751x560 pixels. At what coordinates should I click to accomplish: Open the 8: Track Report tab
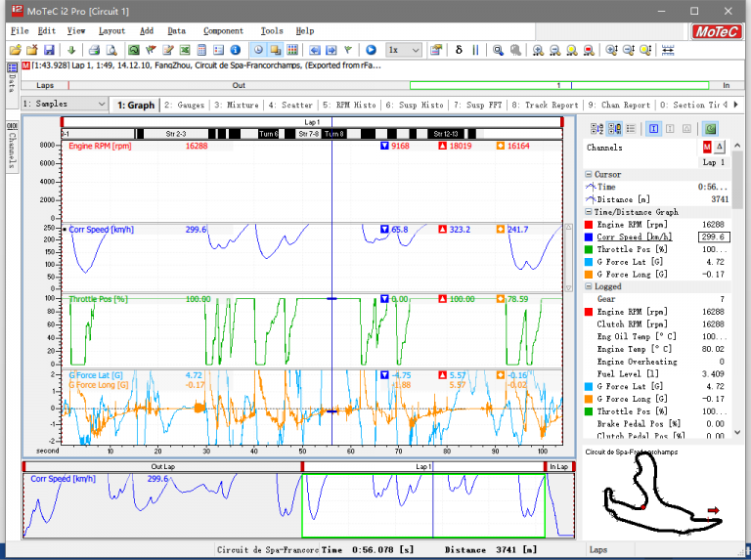tap(545, 105)
